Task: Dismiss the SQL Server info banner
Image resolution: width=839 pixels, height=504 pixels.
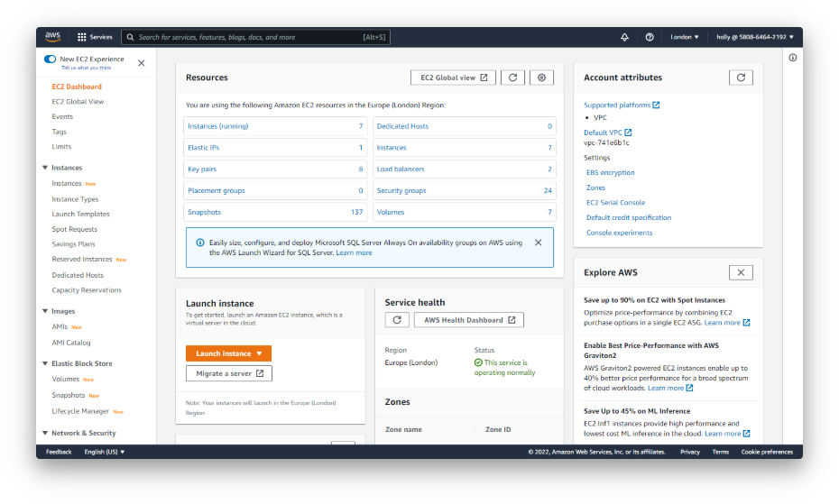Action: [539, 243]
